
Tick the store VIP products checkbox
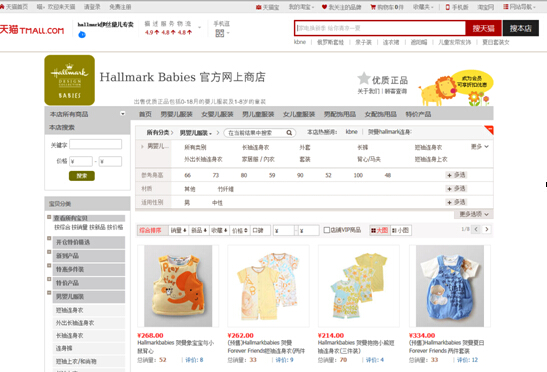point(327,230)
